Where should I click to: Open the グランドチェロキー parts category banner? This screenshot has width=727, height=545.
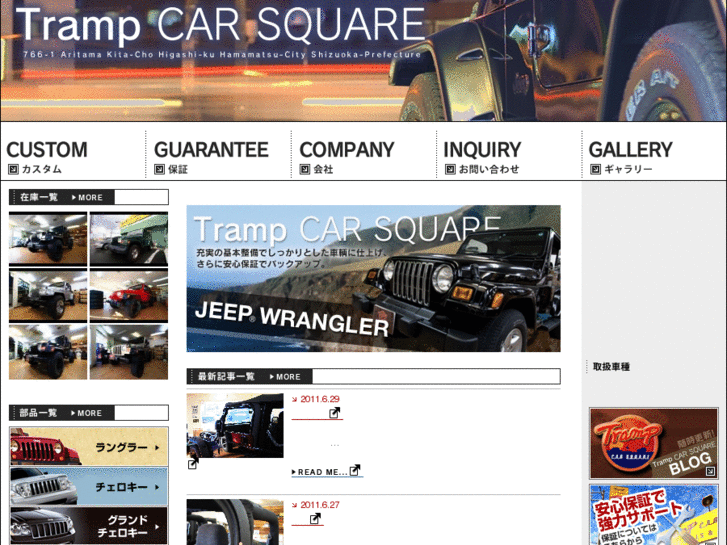coord(89,526)
